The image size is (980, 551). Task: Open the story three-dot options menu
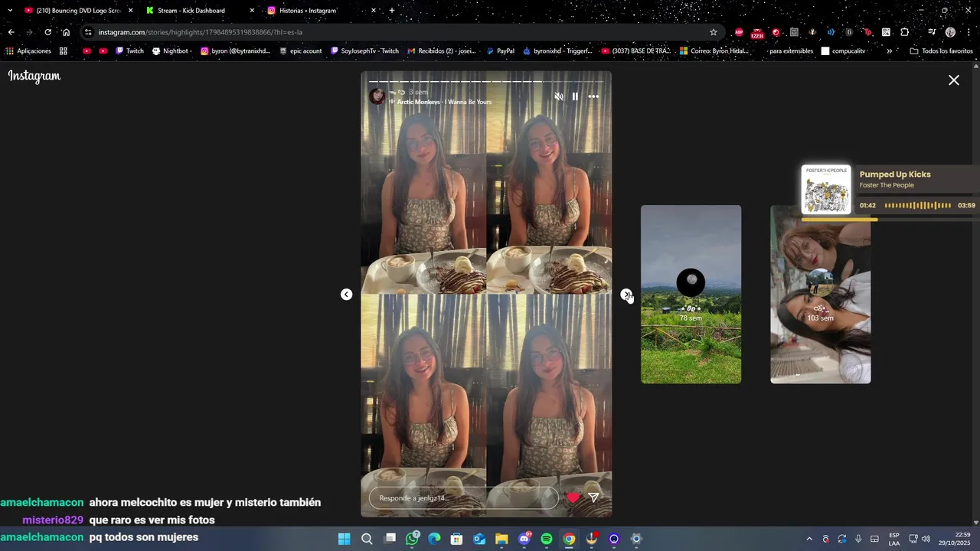(x=593, y=96)
